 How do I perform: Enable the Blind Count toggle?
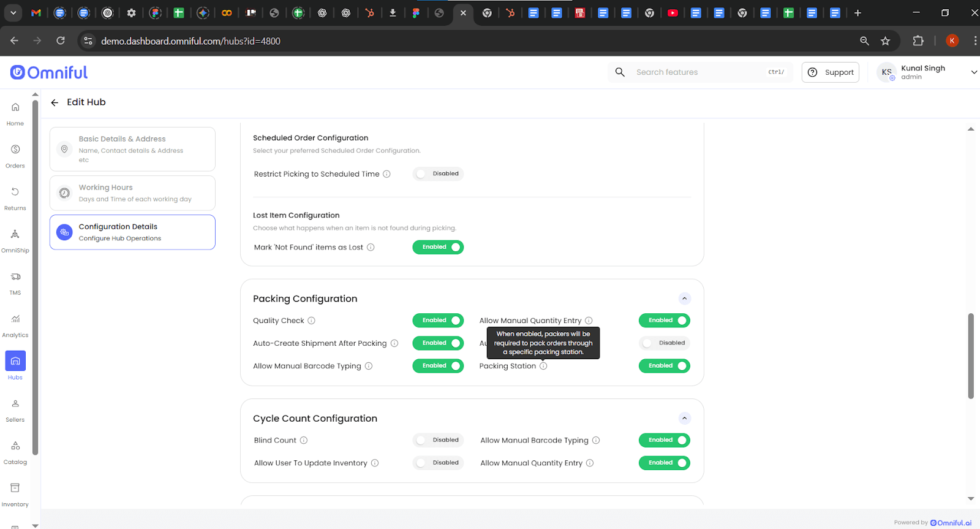pos(438,440)
